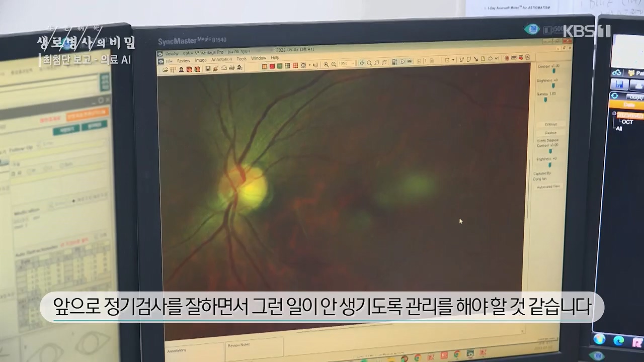Click the zoom in magnifier icon

(x=326, y=64)
